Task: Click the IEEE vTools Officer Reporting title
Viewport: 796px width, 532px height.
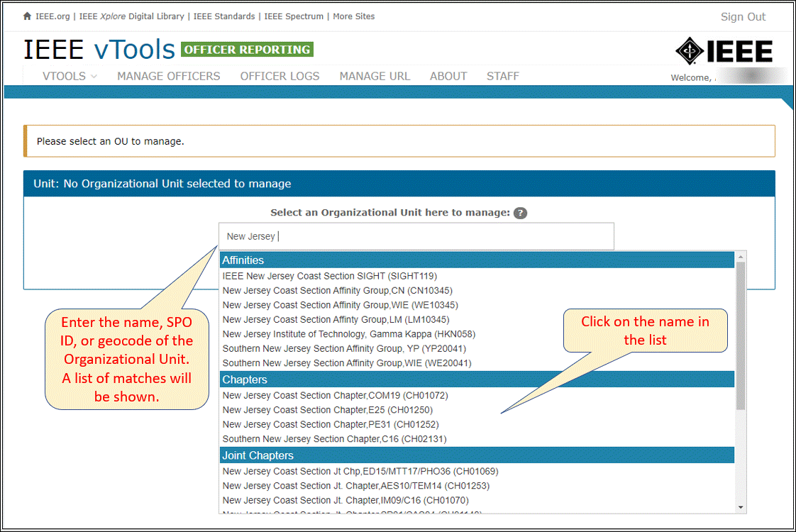Action: 169,49
